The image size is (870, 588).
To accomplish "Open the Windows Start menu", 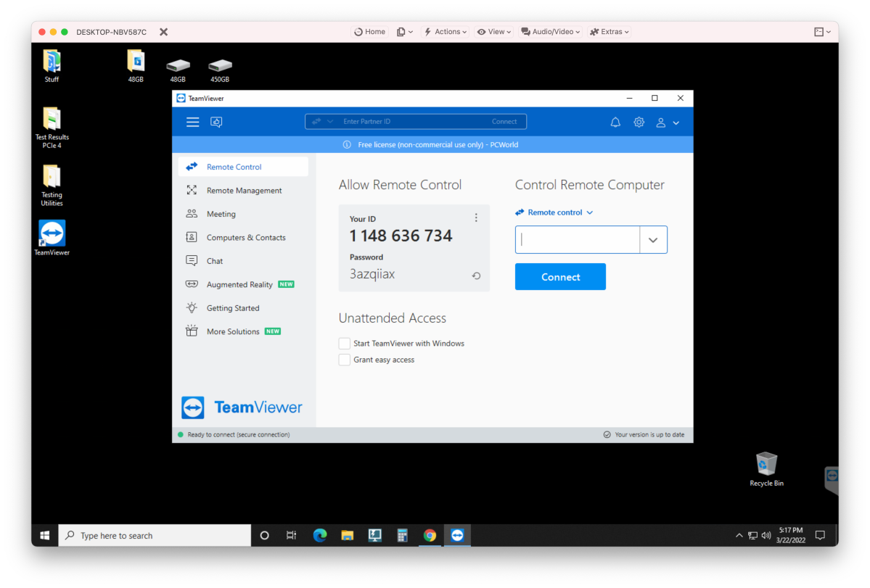I will (x=45, y=535).
